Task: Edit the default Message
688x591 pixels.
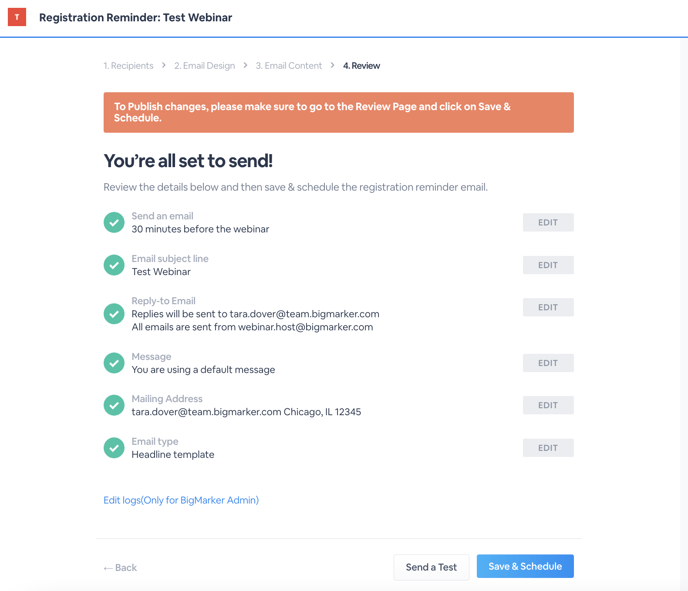Action: pos(548,363)
